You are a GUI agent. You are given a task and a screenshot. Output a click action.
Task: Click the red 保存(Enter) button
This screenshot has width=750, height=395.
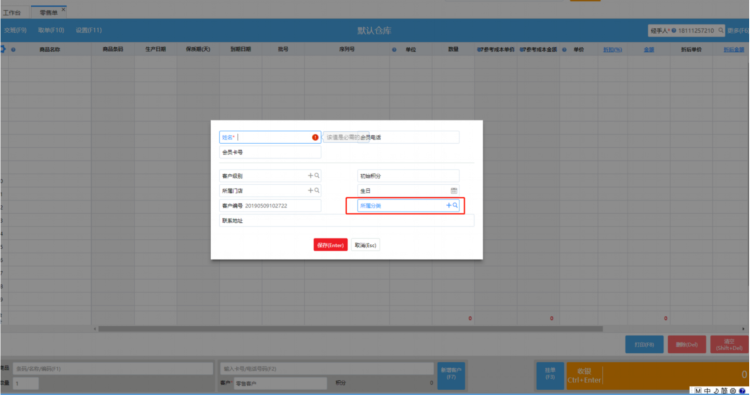coord(331,245)
